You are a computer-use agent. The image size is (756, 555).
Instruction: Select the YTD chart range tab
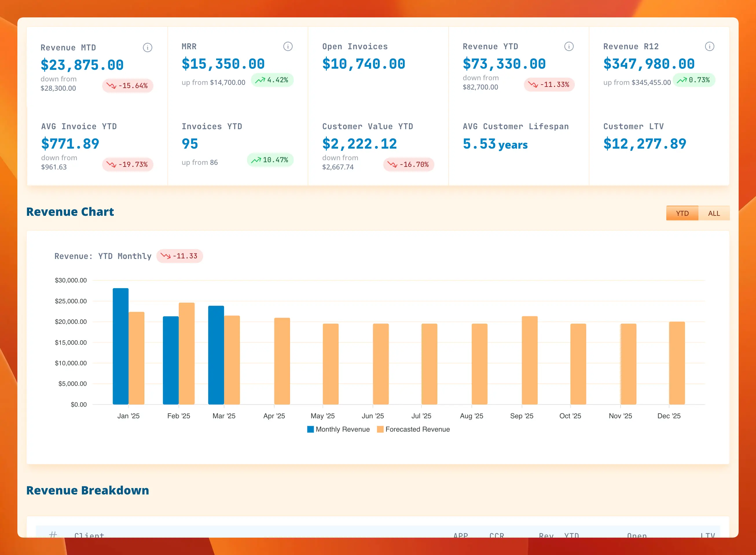click(682, 213)
